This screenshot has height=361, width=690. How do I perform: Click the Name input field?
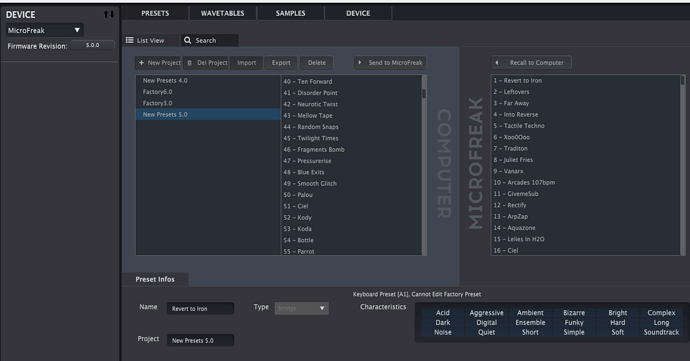[x=200, y=308]
